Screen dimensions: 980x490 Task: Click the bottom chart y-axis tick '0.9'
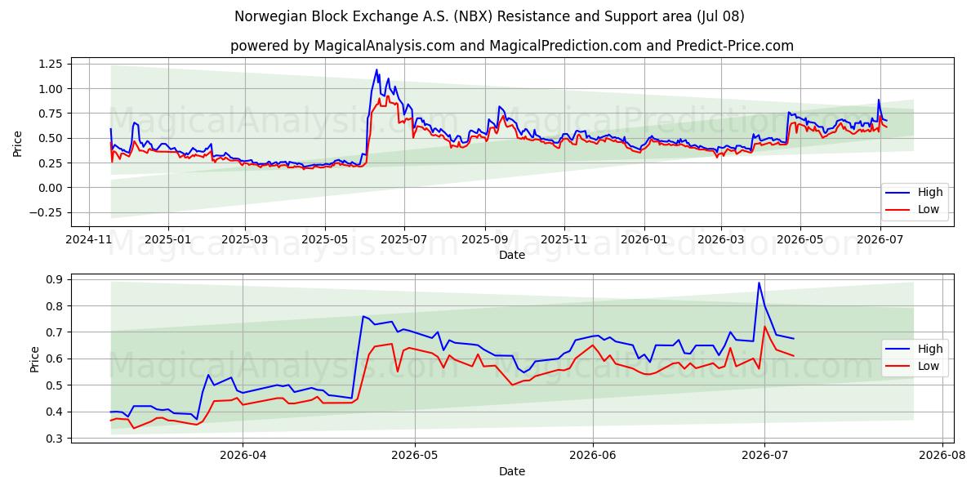tap(56, 279)
